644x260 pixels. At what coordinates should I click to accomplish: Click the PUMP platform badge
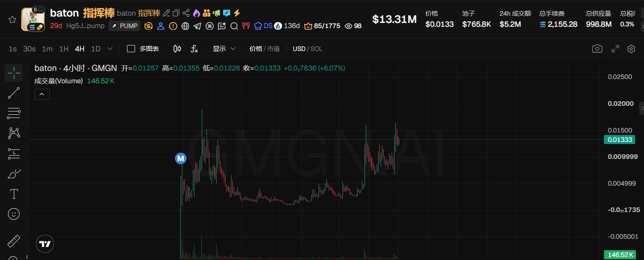tap(124, 26)
